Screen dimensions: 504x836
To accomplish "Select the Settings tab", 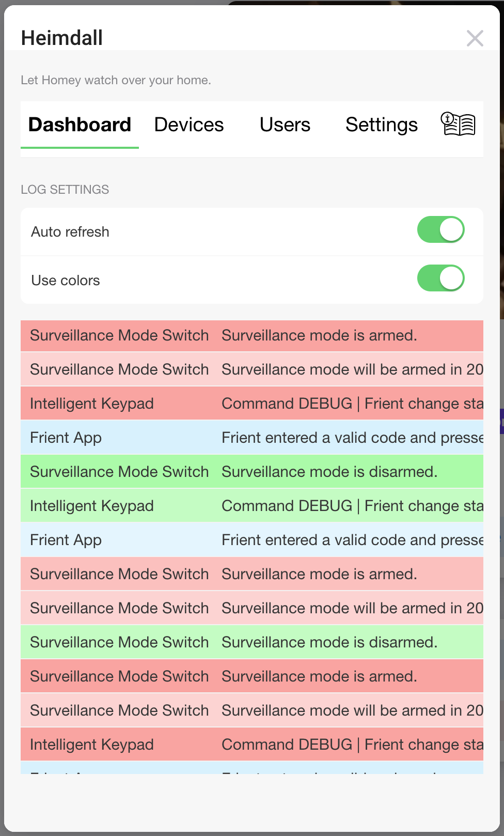I will (382, 125).
